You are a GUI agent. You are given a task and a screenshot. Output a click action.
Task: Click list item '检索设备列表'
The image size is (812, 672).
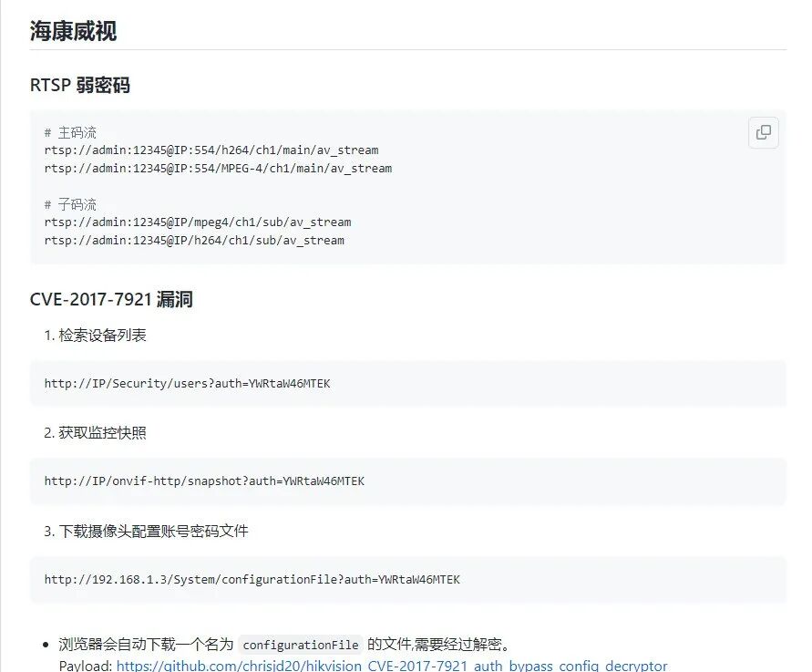(x=102, y=336)
